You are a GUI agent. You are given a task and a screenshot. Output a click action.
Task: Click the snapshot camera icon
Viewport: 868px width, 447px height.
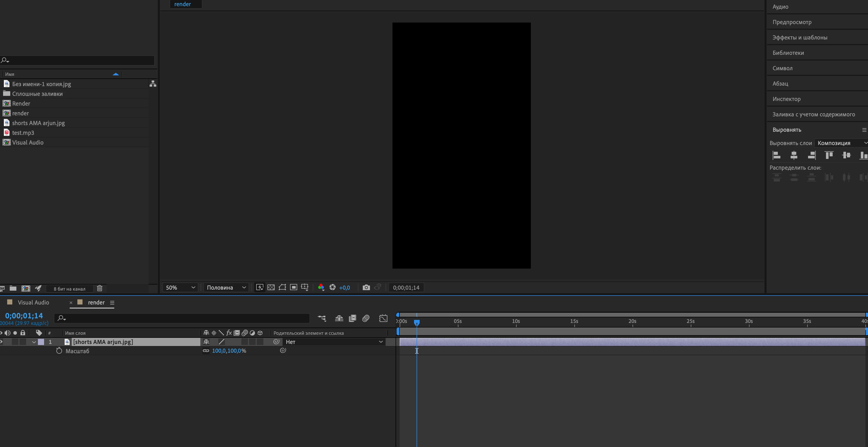(366, 287)
